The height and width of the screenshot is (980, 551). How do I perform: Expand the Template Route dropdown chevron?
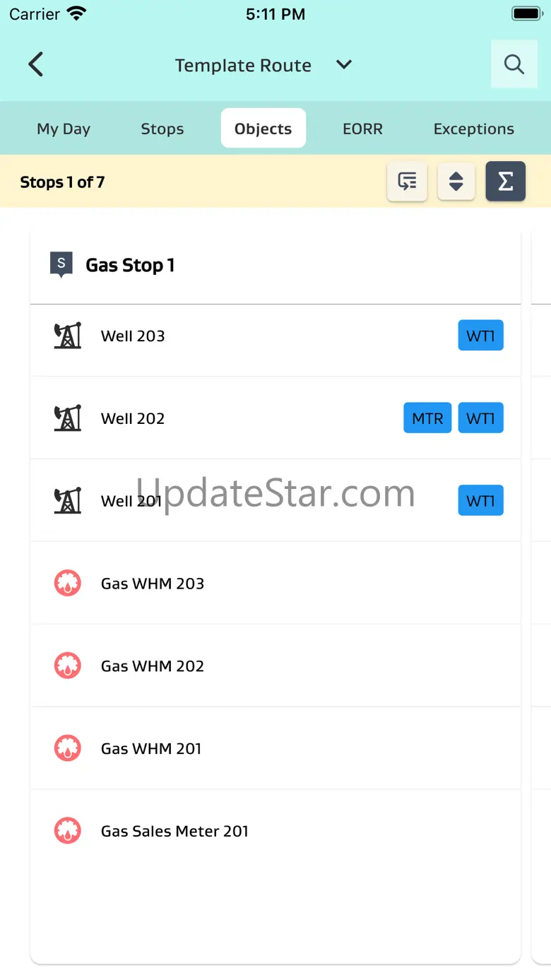[344, 65]
